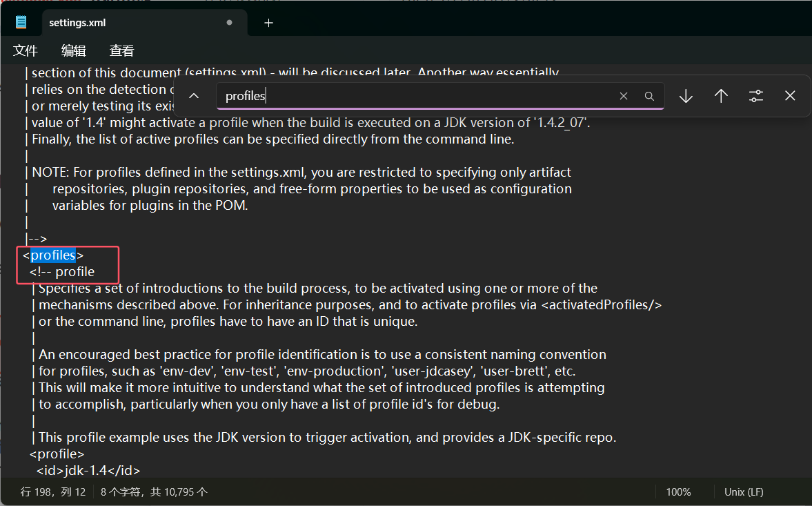Click the jdk-1.4 id line
812x506 pixels.
pos(88,471)
